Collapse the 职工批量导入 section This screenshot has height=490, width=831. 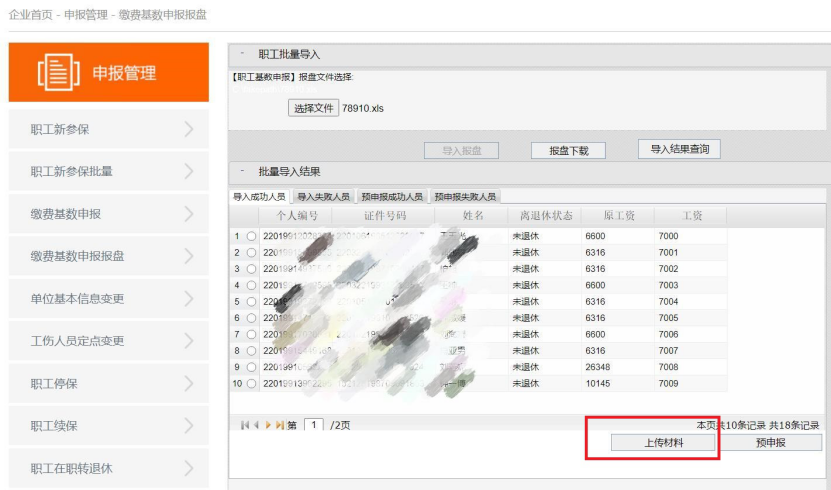click(x=242, y=54)
